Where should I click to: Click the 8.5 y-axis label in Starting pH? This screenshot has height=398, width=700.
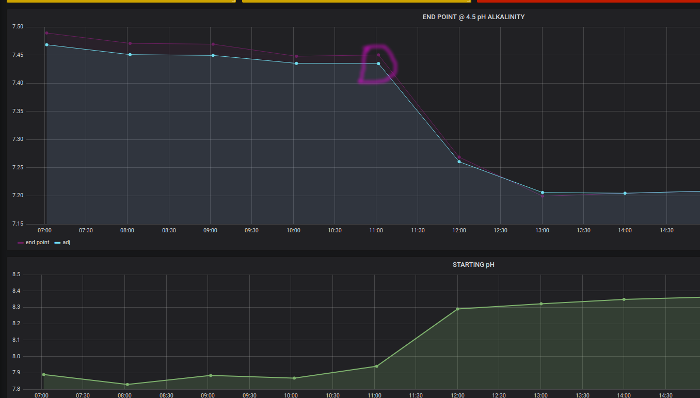click(16, 274)
